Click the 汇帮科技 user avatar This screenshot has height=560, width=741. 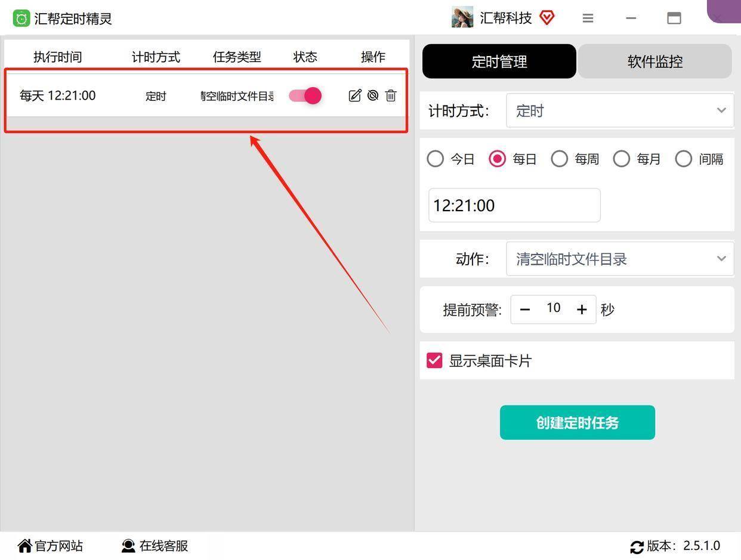pyautogui.click(x=462, y=18)
